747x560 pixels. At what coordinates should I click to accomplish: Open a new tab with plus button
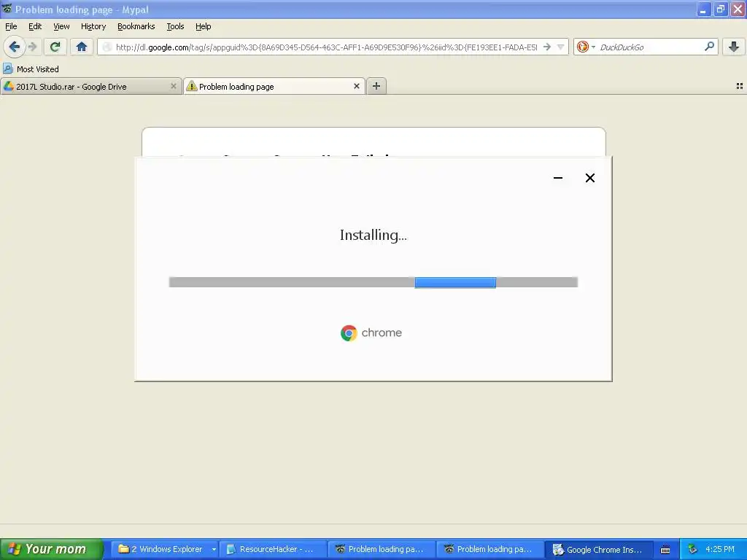tap(376, 86)
